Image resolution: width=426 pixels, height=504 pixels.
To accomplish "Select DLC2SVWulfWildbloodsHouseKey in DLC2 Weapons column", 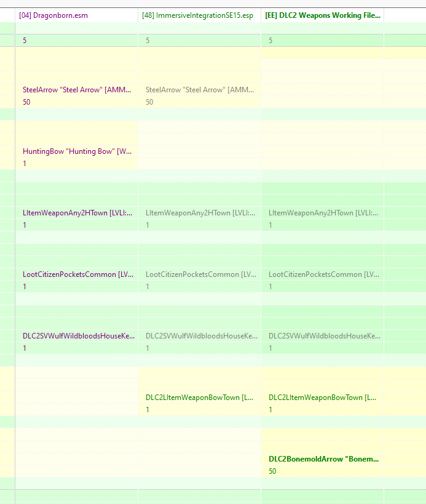I will click(325, 336).
